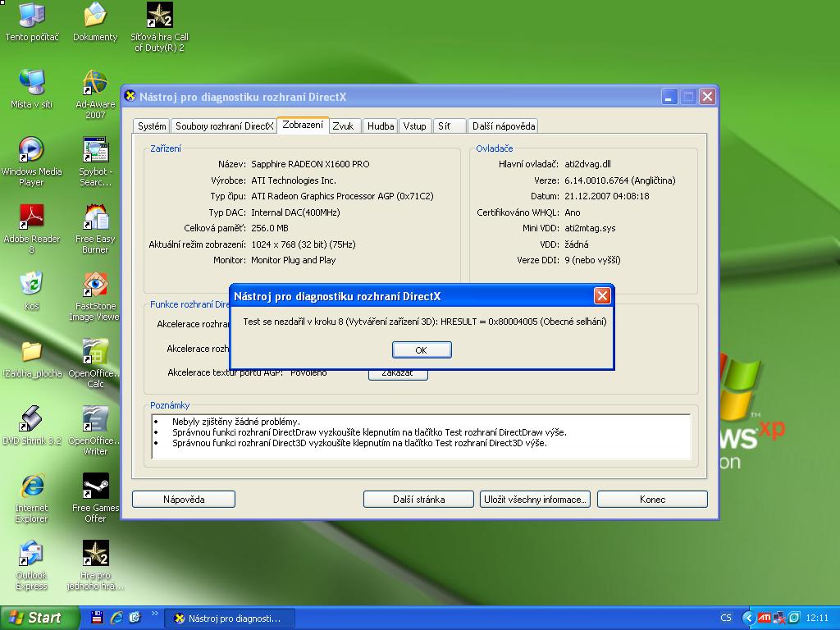840x630 pixels.
Task: Click the third quick launch icon
Action: (135, 618)
